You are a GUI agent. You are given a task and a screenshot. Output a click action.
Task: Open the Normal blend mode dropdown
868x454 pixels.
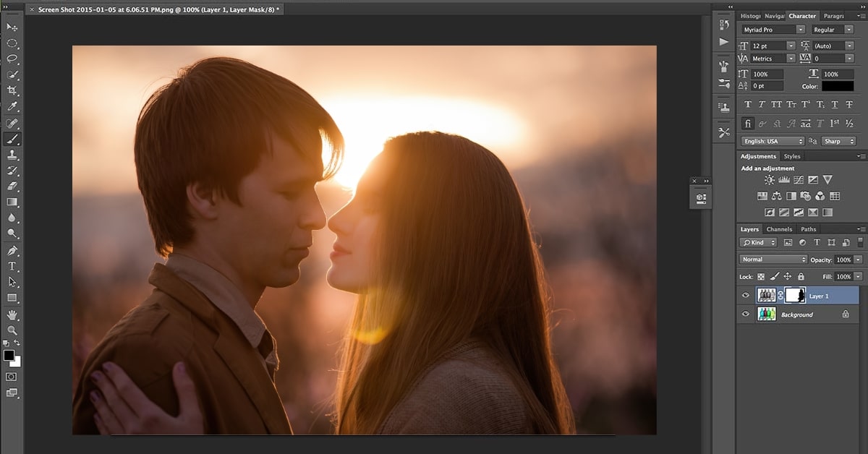tap(773, 259)
